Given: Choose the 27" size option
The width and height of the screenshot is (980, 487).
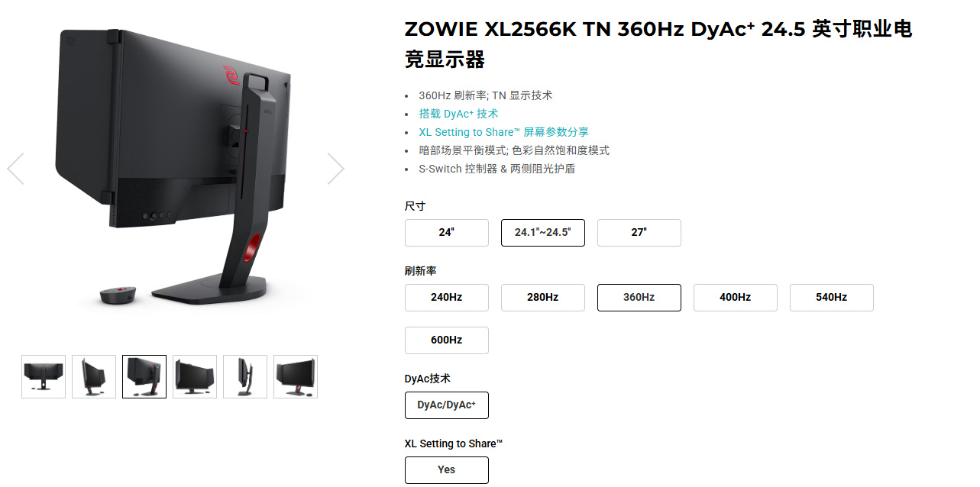Looking at the screenshot, I should [x=639, y=233].
